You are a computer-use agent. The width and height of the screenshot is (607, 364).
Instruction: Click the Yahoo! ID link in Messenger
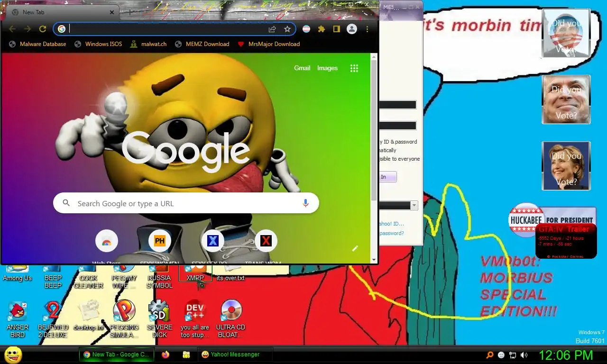391,224
